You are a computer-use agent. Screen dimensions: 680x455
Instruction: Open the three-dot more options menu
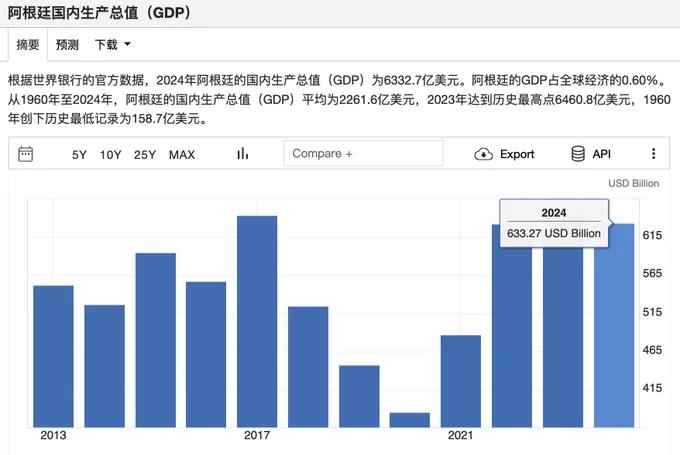tap(653, 154)
